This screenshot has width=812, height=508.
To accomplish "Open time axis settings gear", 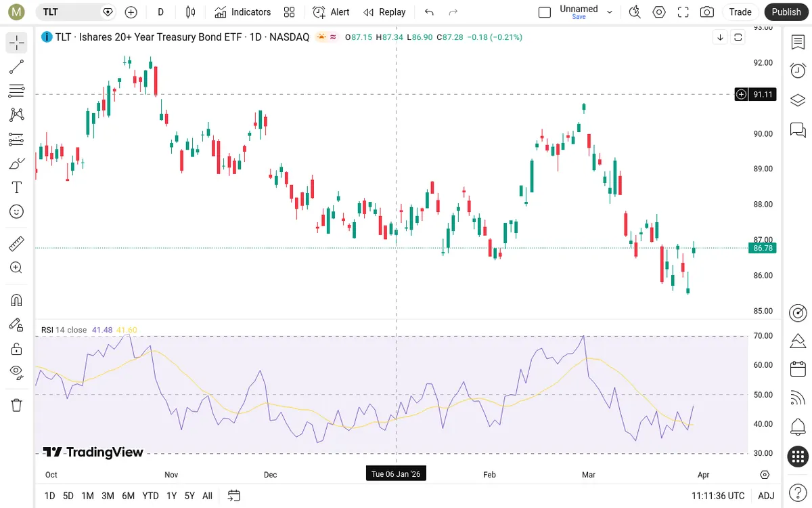I will coord(765,475).
